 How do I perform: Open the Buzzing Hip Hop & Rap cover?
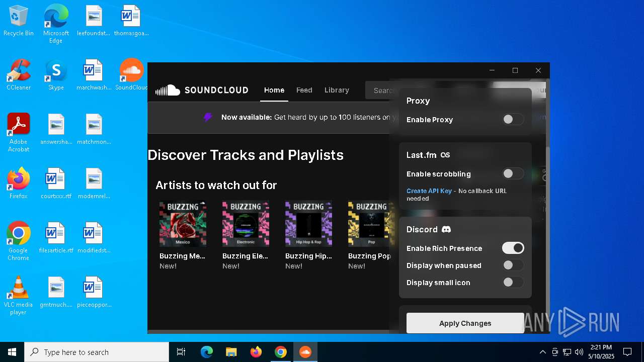click(308, 224)
